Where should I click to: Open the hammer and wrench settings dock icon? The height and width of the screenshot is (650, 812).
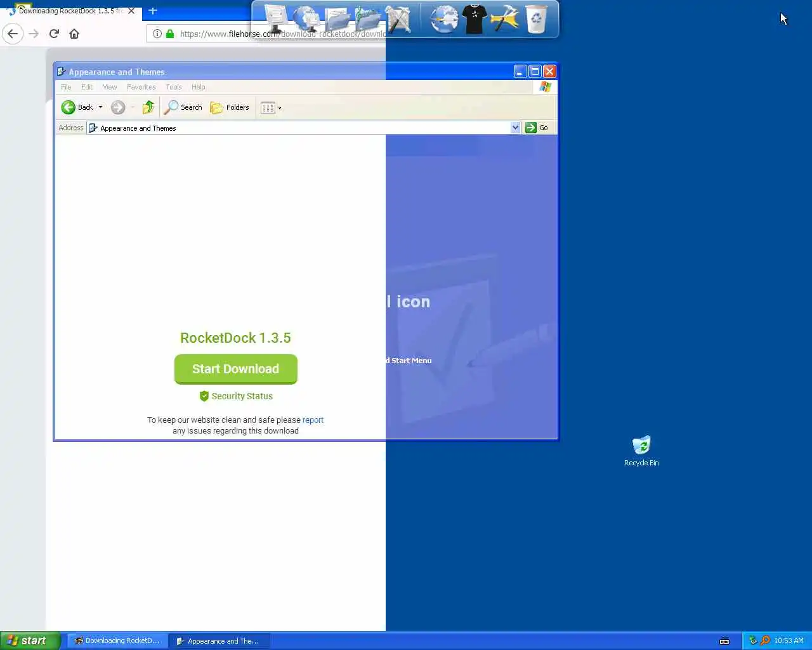(505, 19)
